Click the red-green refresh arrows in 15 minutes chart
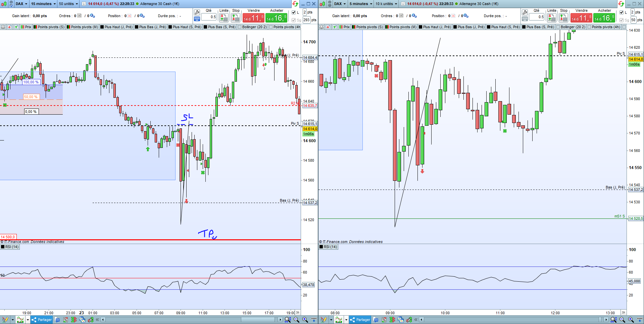644x324 pixels. click(x=295, y=4)
